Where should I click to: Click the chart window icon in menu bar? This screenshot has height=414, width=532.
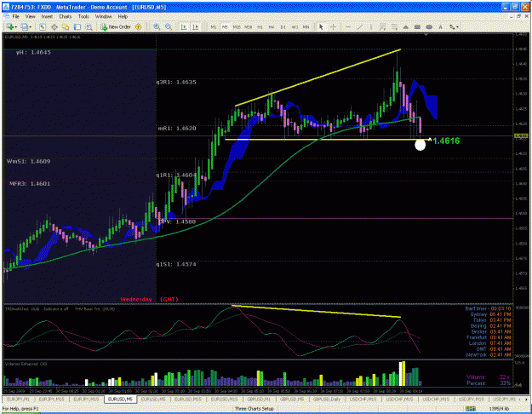6,16
